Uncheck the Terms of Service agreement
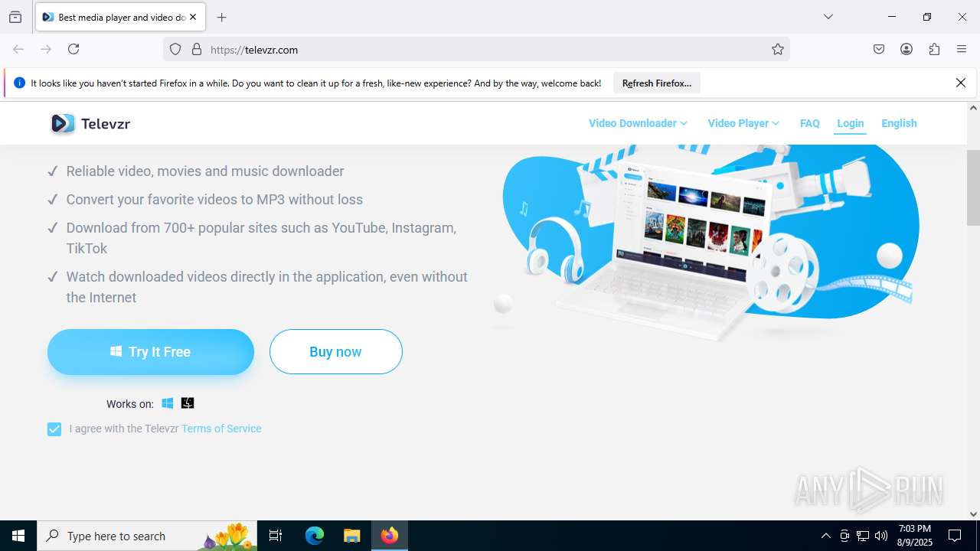 54,429
